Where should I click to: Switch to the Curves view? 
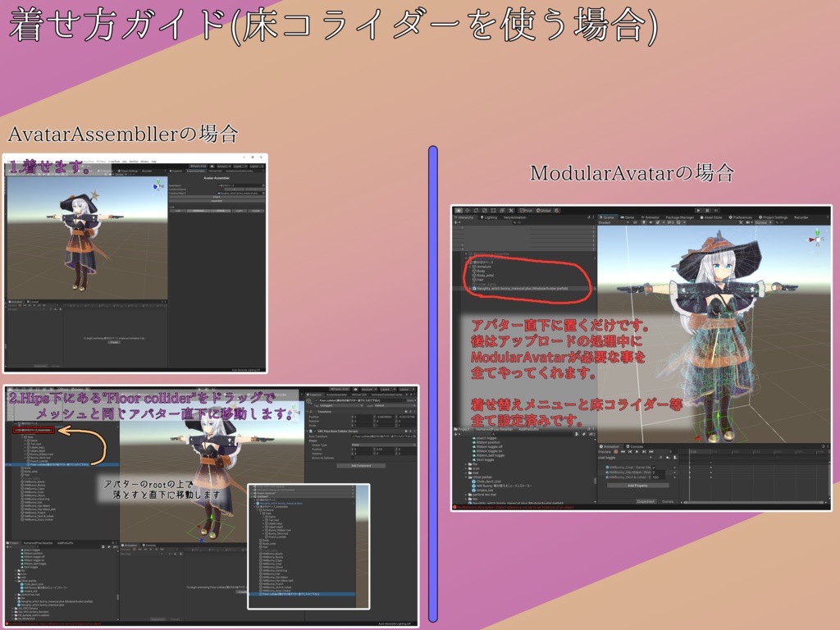coord(668,501)
